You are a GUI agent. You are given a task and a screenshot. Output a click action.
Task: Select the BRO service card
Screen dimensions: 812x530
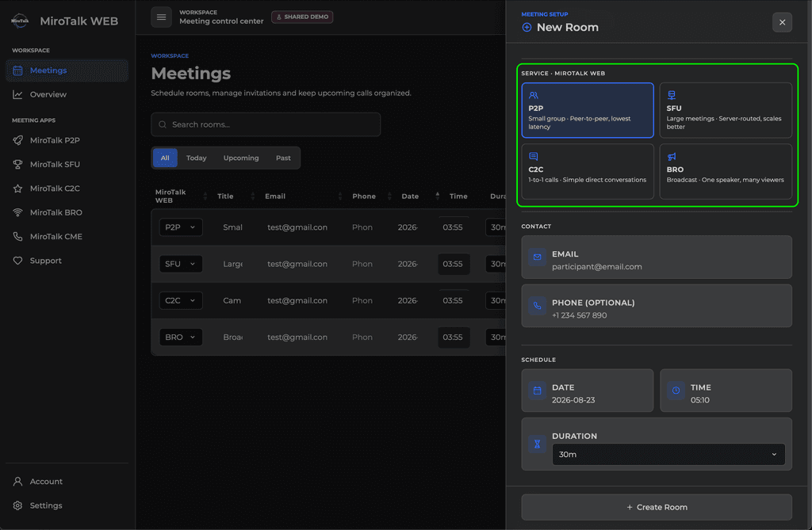(x=726, y=171)
